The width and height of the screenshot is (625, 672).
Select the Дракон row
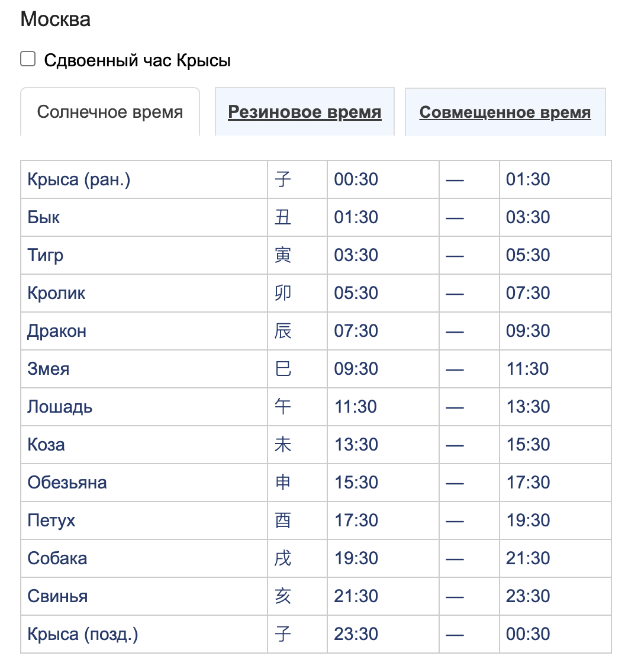(x=56, y=331)
